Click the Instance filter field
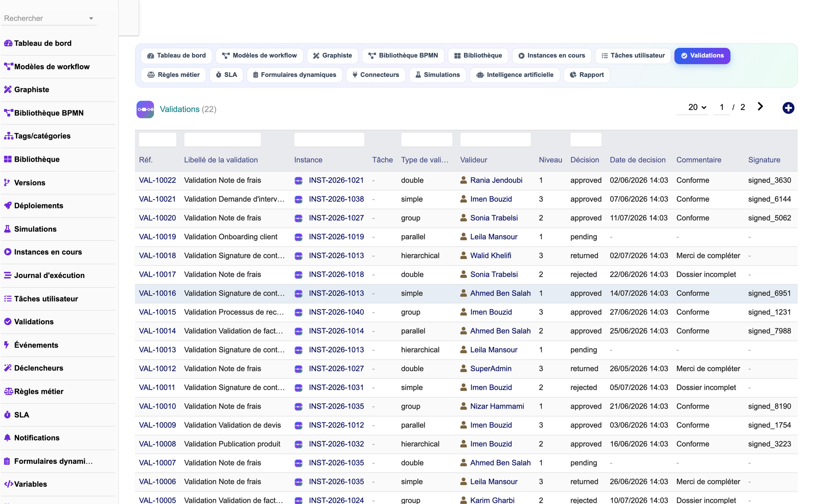Image resolution: width=815 pixels, height=504 pixels. 329,140
